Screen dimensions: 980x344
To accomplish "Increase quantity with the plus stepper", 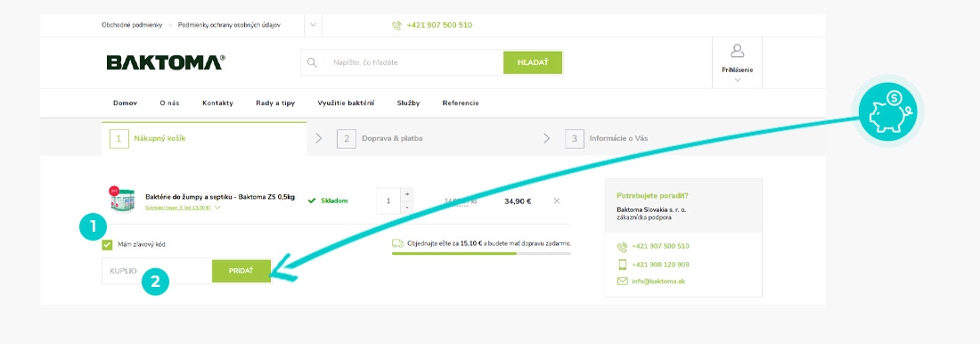I will point(407,194).
